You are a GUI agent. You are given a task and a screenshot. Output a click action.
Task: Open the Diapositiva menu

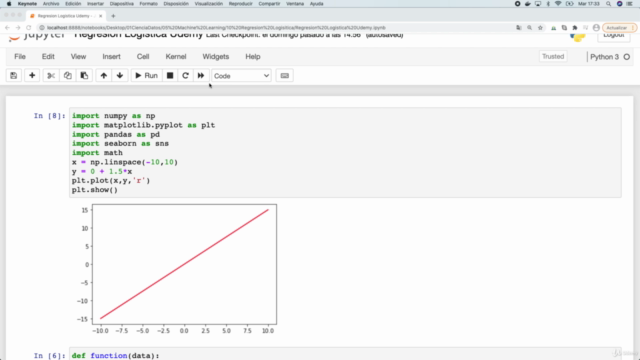[x=122, y=4]
